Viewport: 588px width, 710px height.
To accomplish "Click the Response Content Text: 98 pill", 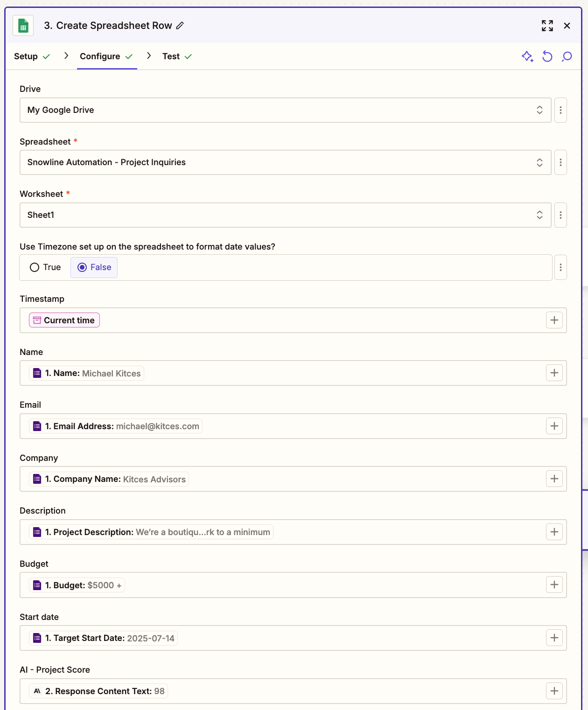I will tap(98, 691).
